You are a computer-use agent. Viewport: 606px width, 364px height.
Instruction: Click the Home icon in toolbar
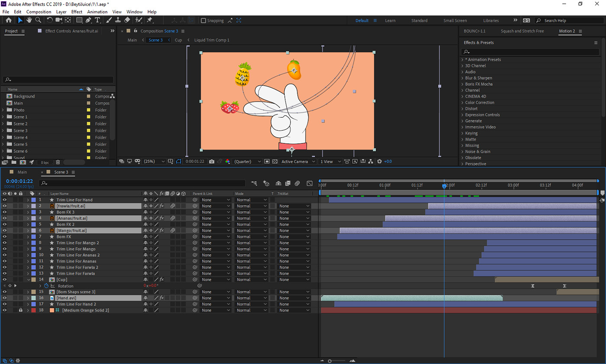9,20
